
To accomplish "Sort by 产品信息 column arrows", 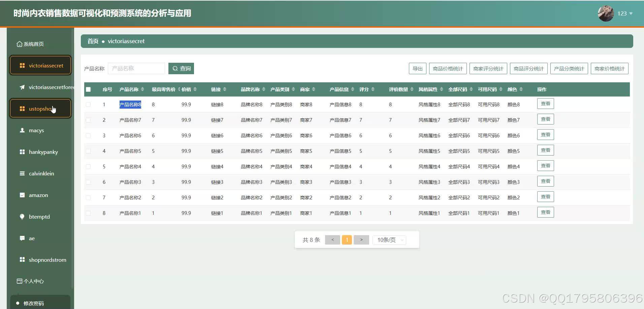I will (x=353, y=89).
